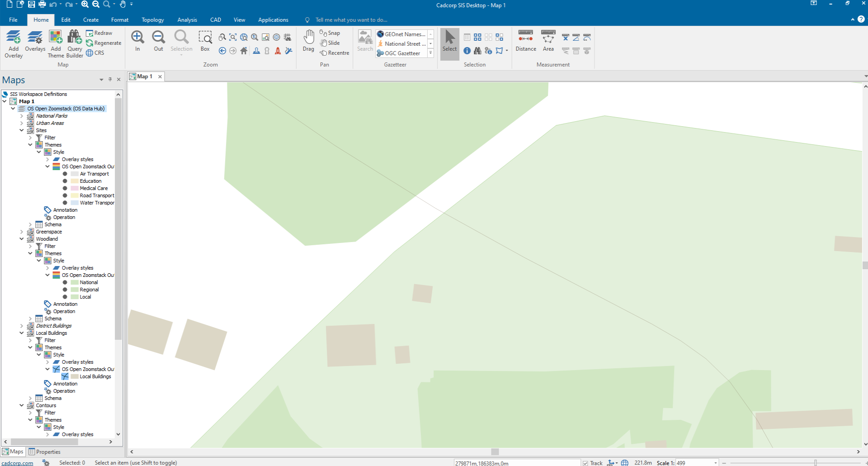Click the binoculars find icon

[477, 51]
